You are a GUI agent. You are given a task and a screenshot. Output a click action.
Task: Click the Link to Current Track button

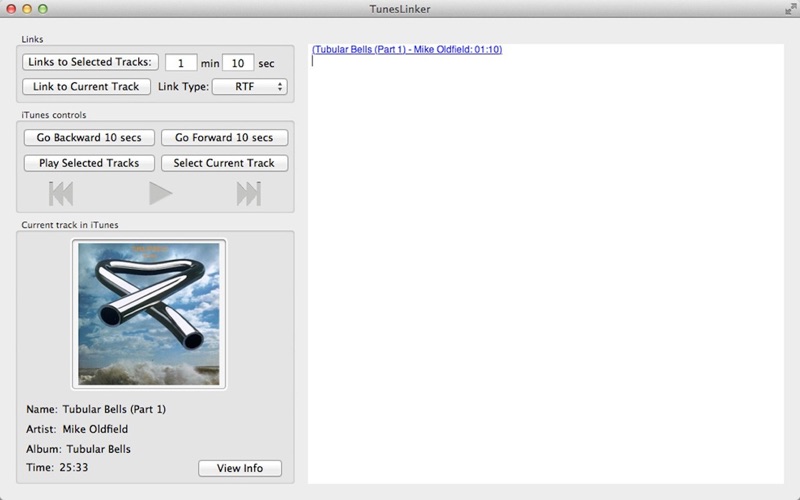click(x=86, y=87)
